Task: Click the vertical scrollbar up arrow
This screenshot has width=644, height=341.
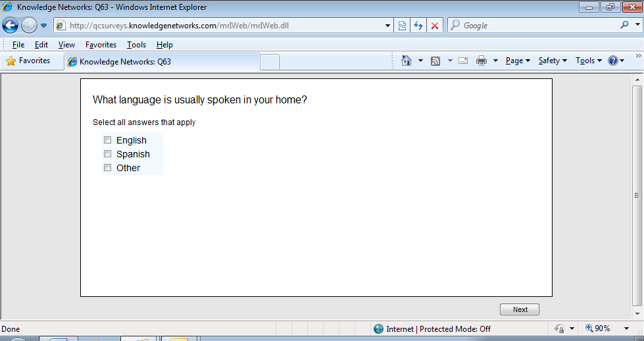Action: pos(637,80)
